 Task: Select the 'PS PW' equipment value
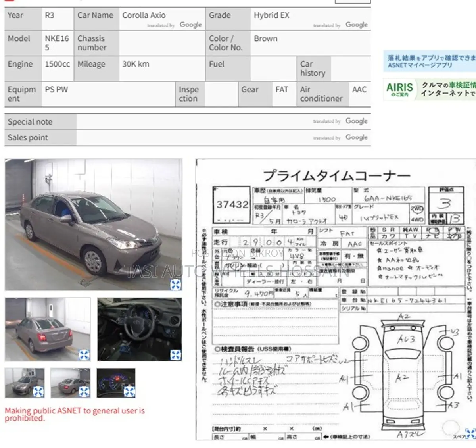pos(56,90)
